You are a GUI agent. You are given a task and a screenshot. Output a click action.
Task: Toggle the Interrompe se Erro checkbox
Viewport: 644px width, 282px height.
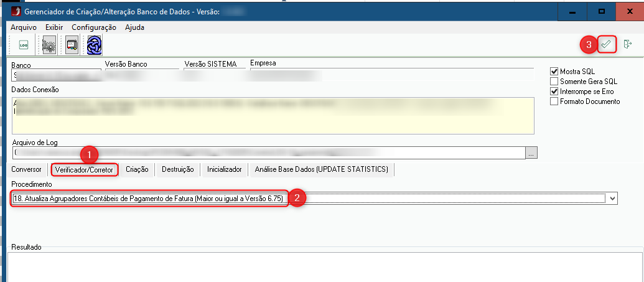[554, 92]
